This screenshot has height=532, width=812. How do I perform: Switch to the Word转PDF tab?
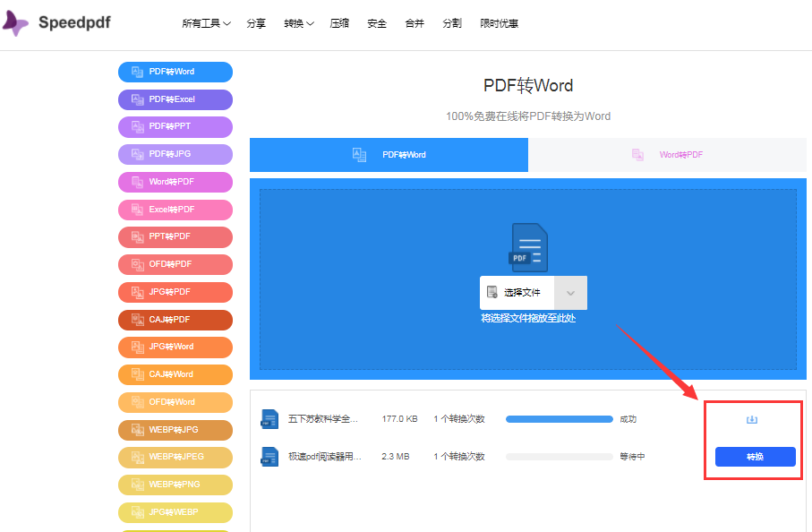point(667,155)
